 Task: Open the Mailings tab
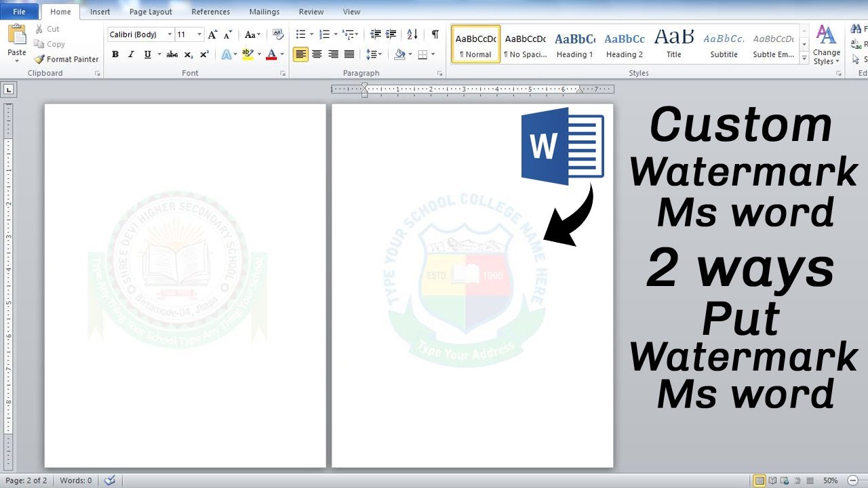[x=264, y=12]
